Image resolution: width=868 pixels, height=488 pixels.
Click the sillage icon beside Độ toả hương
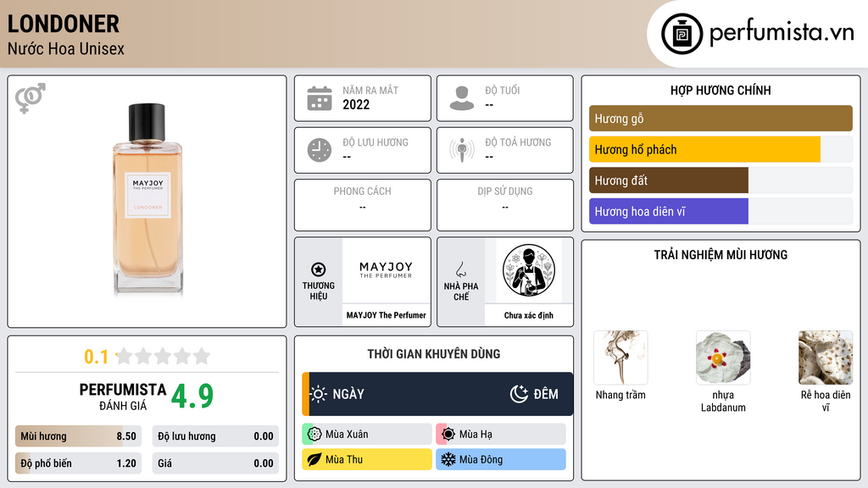pyautogui.click(x=462, y=150)
